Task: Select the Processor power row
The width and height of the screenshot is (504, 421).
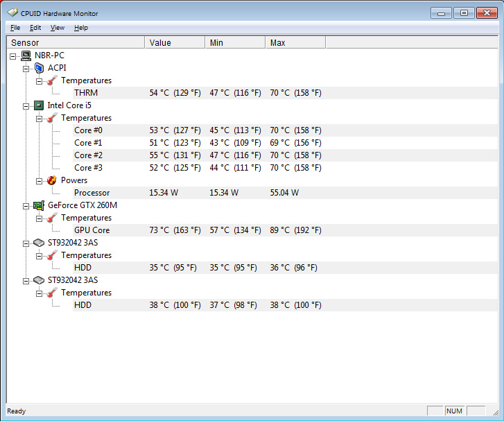Action: pyautogui.click(x=285, y=193)
